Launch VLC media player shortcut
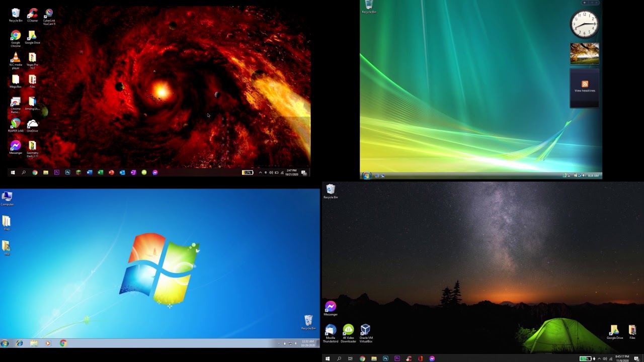 pyautogui.click(x=16, y=60)
